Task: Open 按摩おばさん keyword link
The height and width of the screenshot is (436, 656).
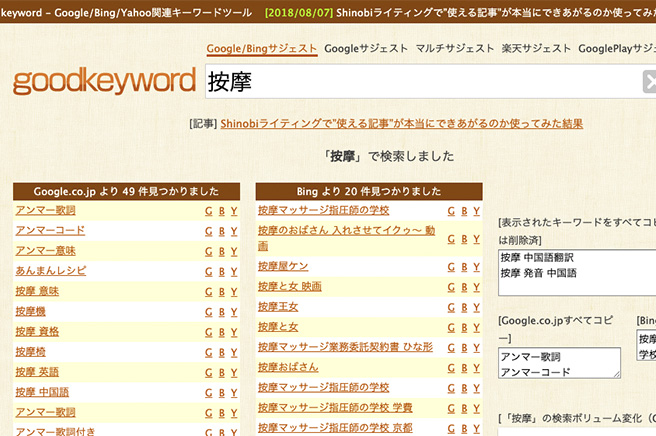Action: (x=288, y=367)
